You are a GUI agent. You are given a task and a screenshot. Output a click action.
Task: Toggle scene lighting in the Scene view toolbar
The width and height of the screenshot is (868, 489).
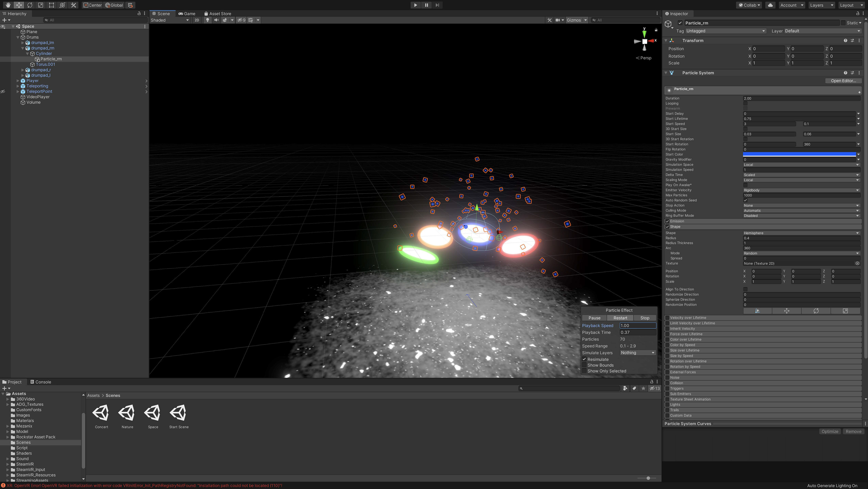tap(208, 20)
